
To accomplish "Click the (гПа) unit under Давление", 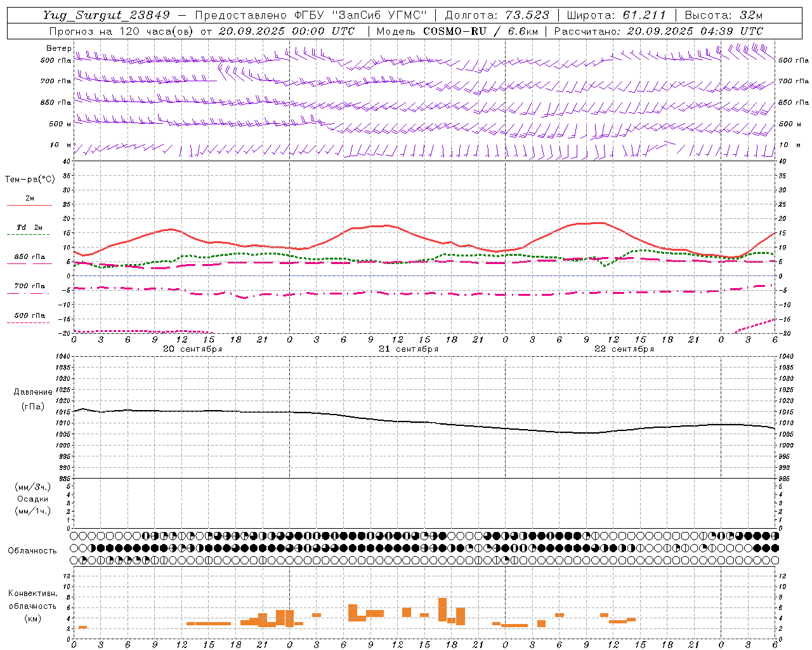I will (x=33, y=407).
